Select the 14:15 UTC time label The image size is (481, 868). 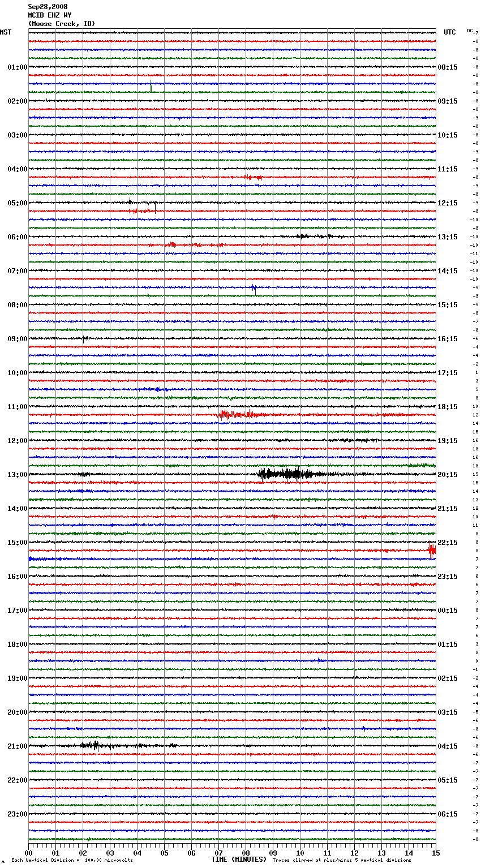[448, 271]
